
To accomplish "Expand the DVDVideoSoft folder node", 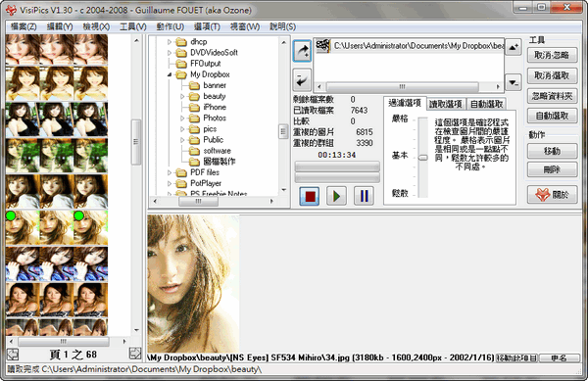I will click(x=170, y=53).
